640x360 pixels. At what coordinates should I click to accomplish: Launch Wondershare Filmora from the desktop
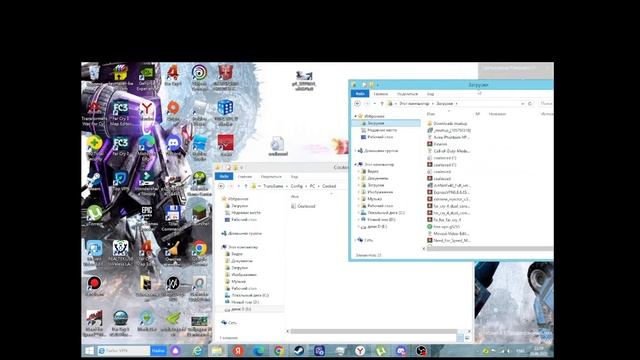tap(147, 183)
